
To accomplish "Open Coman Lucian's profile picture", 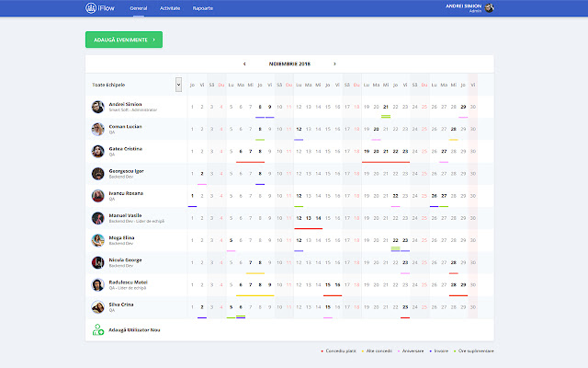I will pyautogui.click(x=97, y=129).
